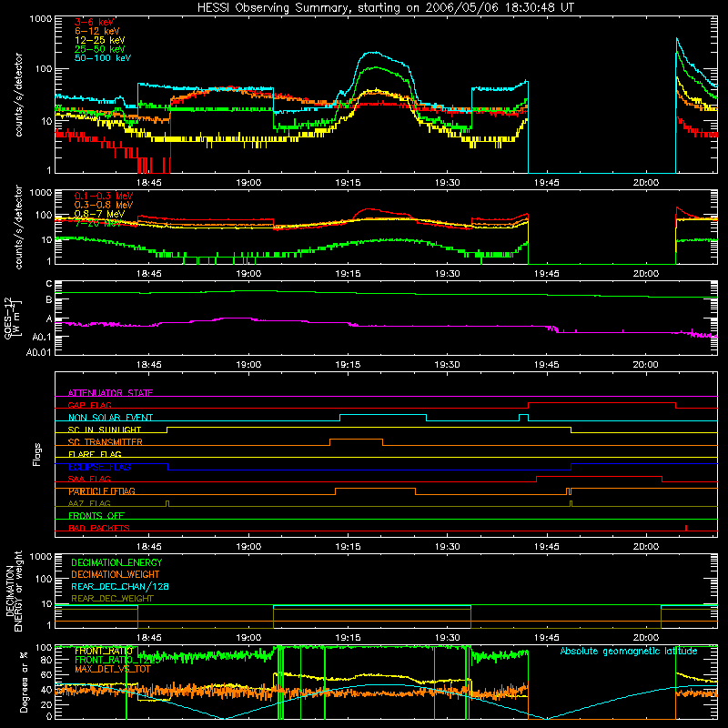Image resolution: width=728 pixels, height=728 pixels.
Task: Select the BAD_PACKETS flag label
Action: click(99, 528)
